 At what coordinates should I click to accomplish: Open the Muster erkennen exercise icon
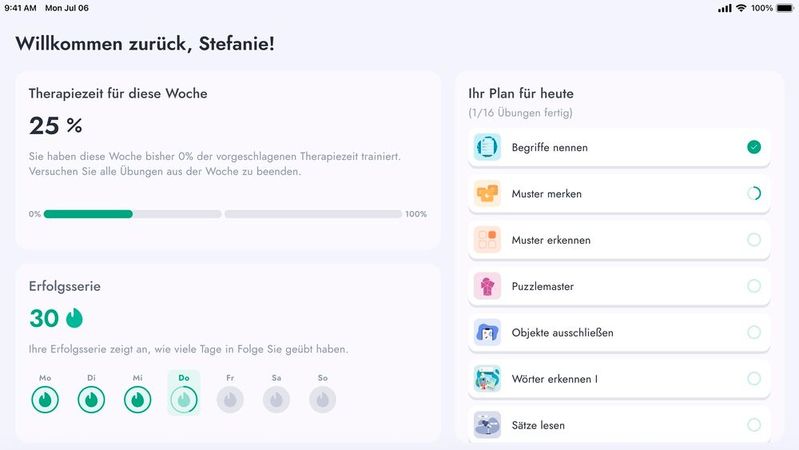coord(487,240)
